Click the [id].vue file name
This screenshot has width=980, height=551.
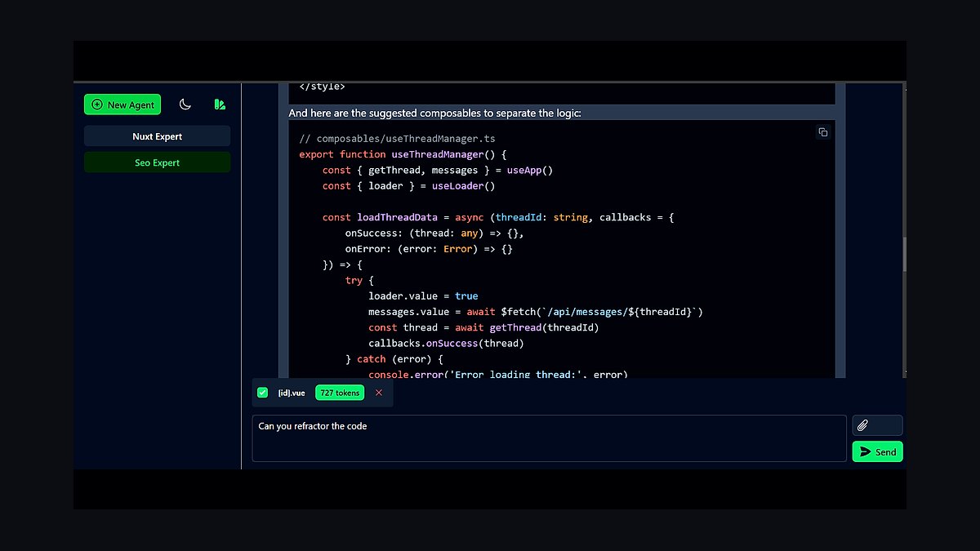point(292,393)
